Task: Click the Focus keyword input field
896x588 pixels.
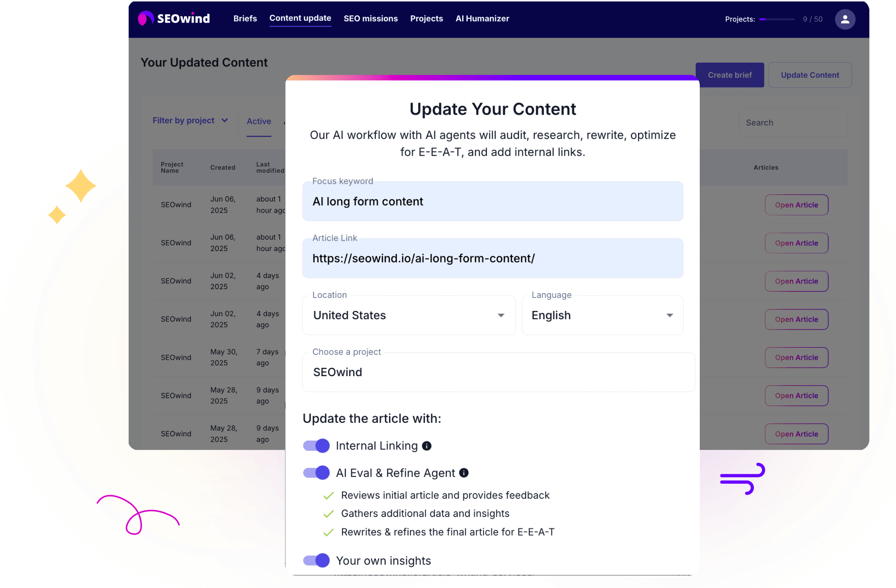Action: click(492, 201)
